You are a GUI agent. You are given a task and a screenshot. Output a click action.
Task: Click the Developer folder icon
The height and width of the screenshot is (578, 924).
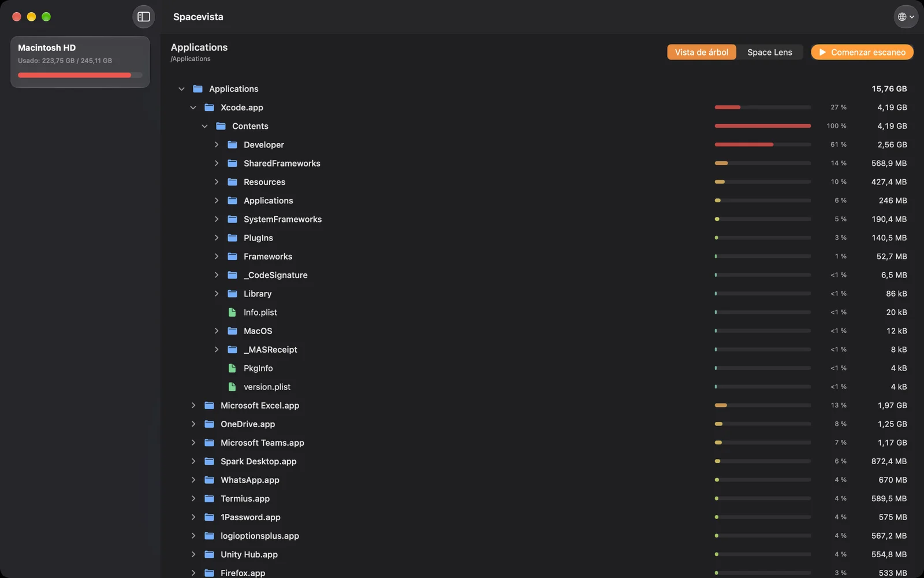pyautogui.click(x=232, y=144)
